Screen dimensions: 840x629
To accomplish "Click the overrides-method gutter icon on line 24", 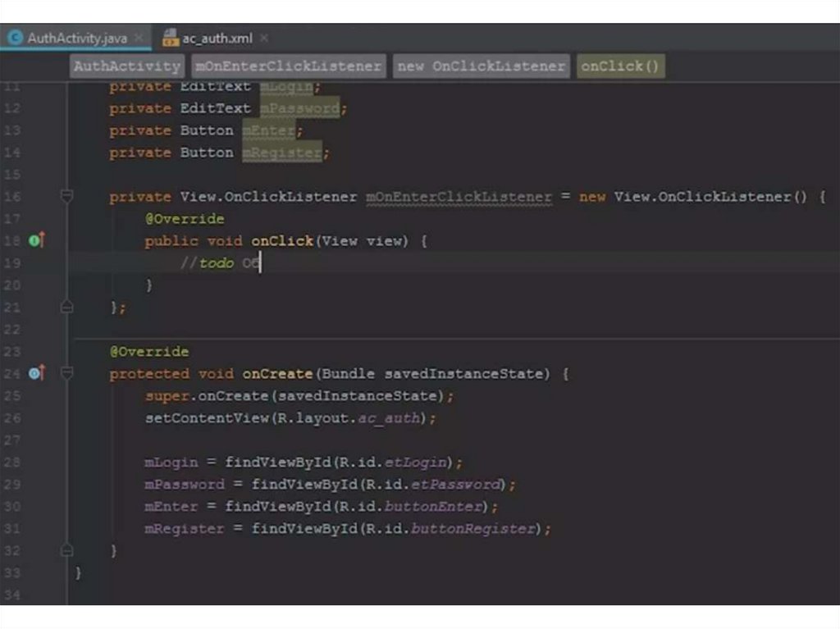I will coord(36,372).
